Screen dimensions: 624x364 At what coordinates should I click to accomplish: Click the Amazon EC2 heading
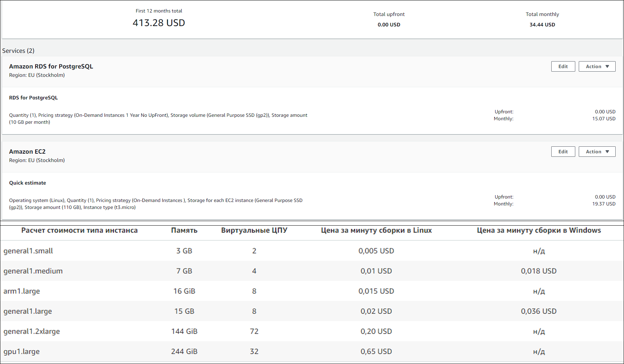coord(27,152)
